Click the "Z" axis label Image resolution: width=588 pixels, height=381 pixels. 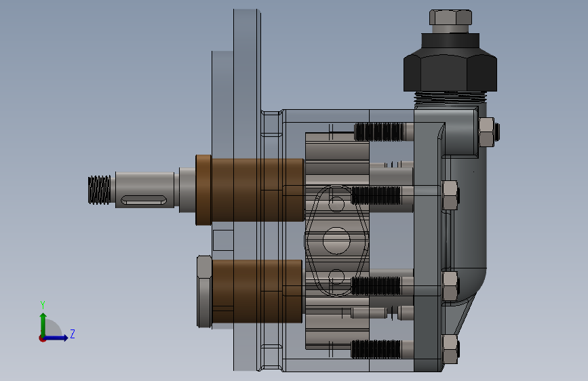pyautogui.click(x=73, y=334)
